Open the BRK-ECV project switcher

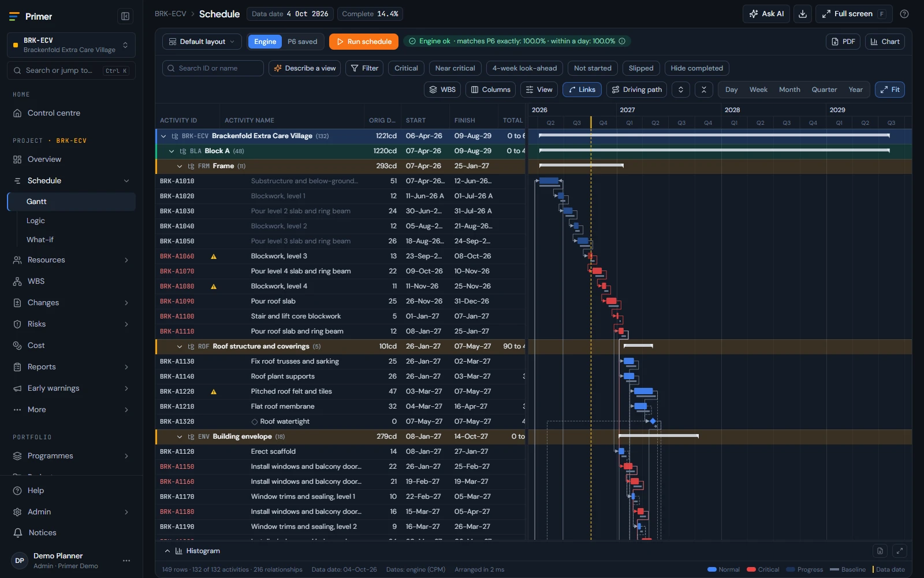[71, 45]
